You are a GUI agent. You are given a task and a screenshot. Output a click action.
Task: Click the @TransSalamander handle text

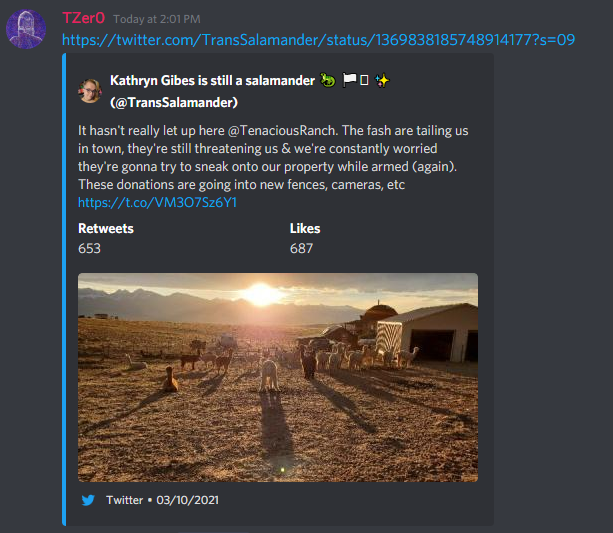[x=174, y=102]
